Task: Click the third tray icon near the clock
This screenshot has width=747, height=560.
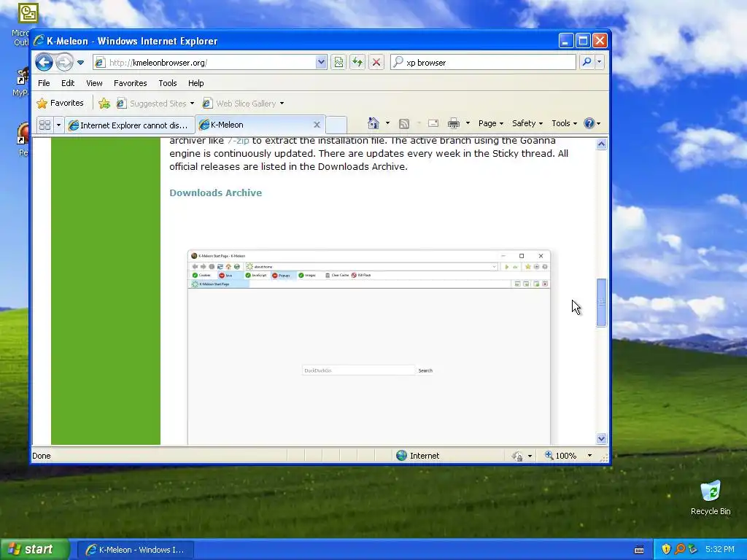Action: (x=693, y=550)
